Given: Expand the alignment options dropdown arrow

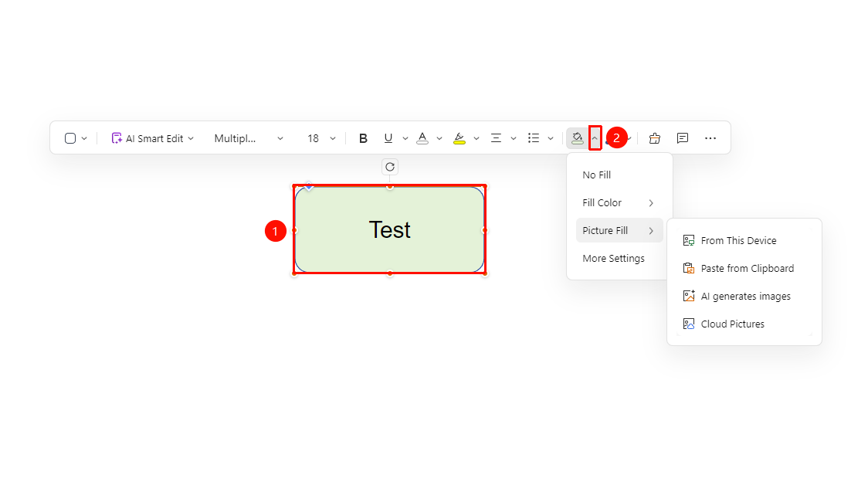Looking at the screenshot, I should click(x=514, y=138).
